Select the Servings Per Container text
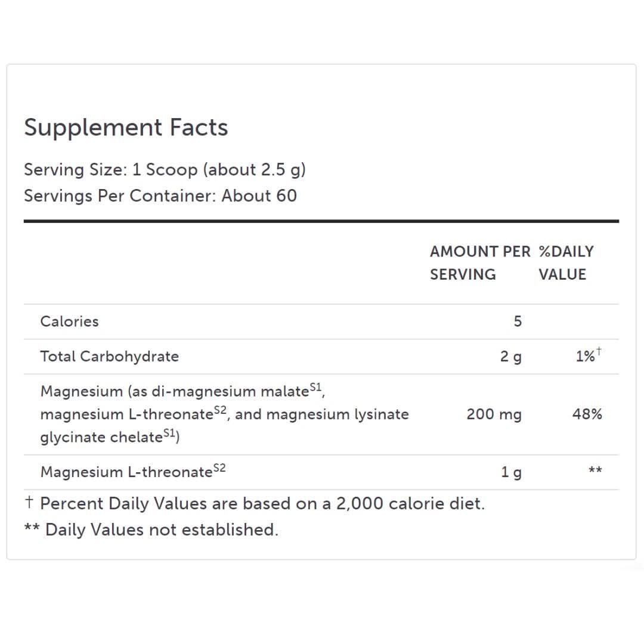 (160, 196)
